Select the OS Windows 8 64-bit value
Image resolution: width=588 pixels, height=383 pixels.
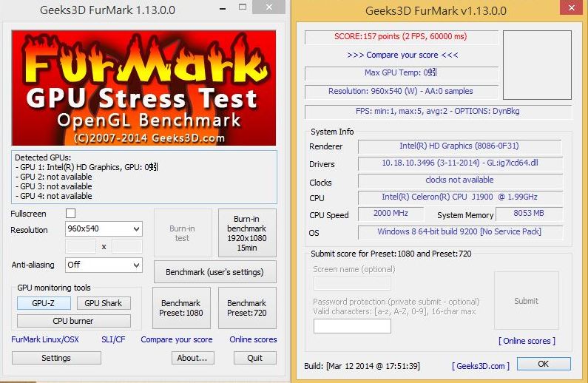pyautogui.click(x=460, y=232)
